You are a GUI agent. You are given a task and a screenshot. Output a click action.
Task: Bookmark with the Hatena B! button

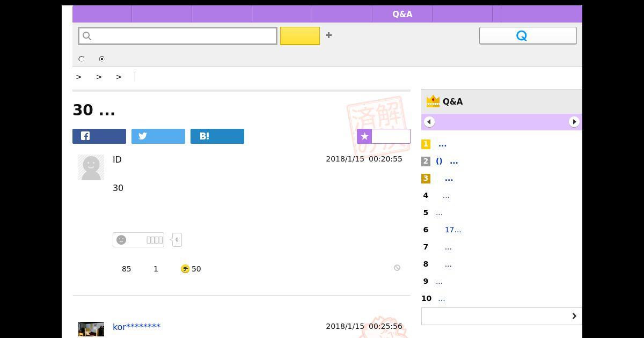(217, 136)
